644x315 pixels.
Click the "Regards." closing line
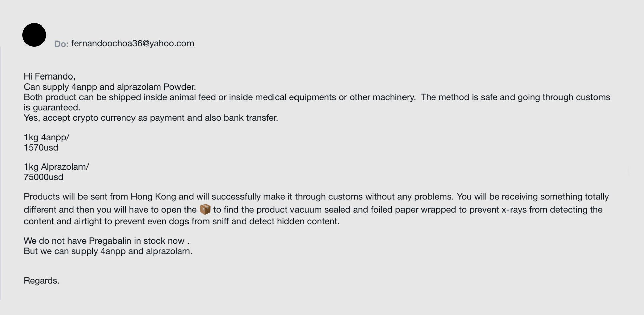pyautogui.click(x=42, y=281)
